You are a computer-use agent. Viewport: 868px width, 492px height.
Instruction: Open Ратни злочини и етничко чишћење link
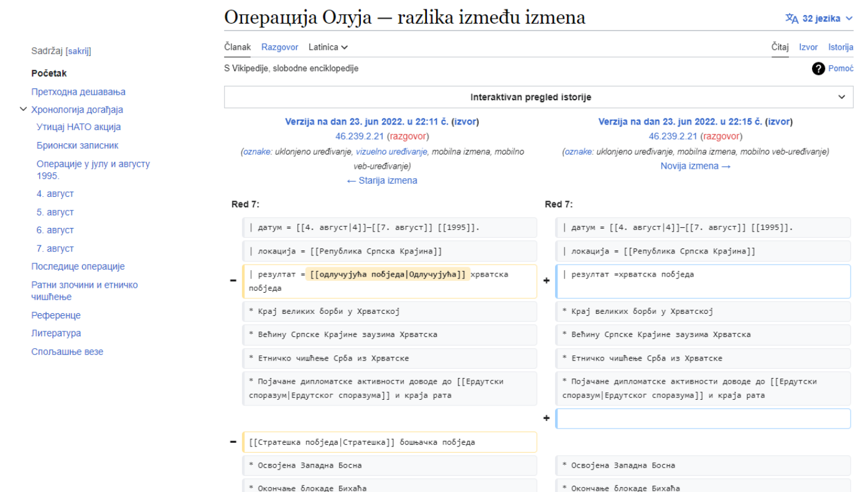(x=85, y=290)
